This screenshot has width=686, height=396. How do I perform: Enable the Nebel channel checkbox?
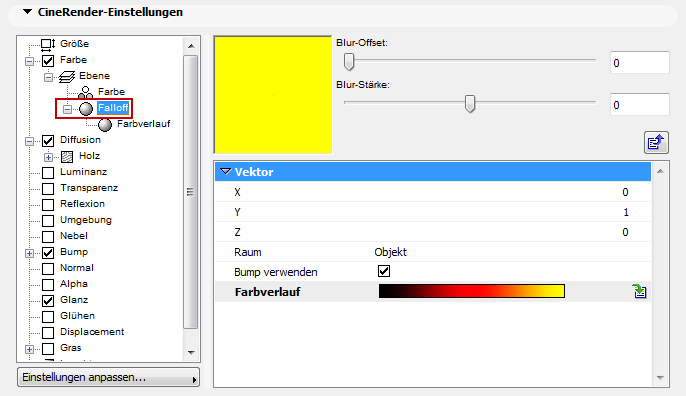[x=48, y=236]
